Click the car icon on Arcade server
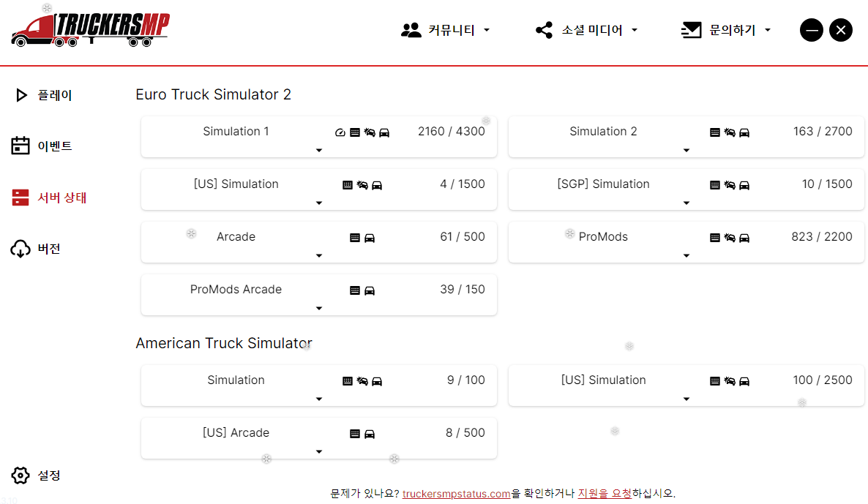Viewport: 868px width, 504px height. (x=370, y=238)
